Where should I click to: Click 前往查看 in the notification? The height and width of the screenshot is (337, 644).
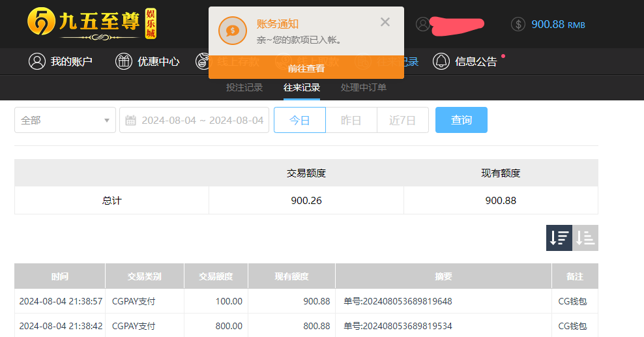coord(306,68)
